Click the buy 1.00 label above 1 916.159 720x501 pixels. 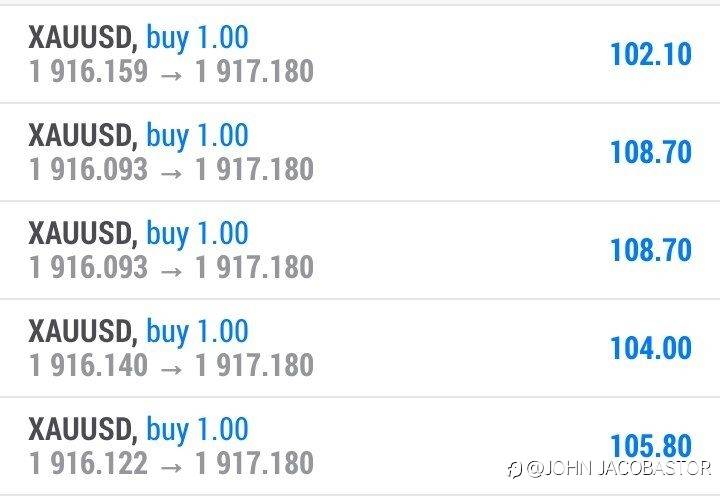[197, 38]
